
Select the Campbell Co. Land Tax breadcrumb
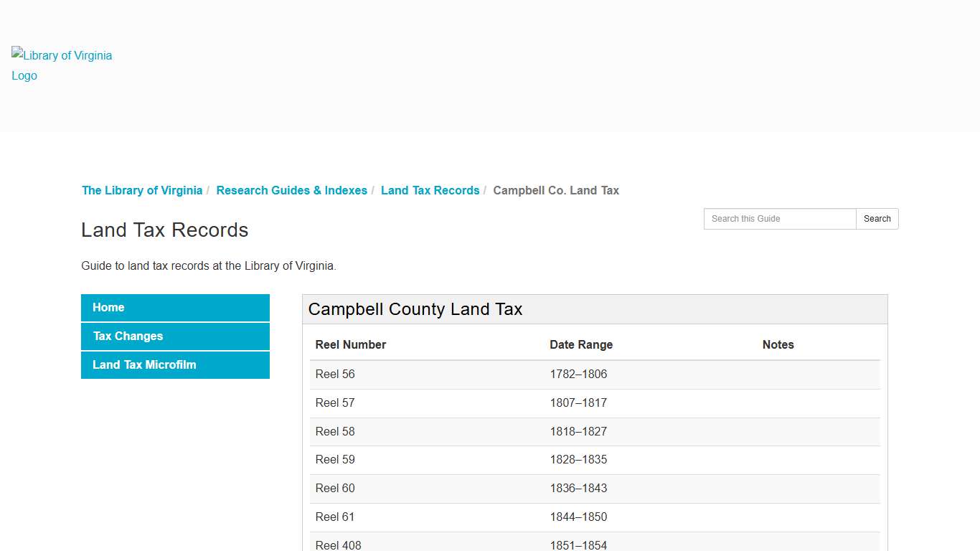click(x=556, y=190)
